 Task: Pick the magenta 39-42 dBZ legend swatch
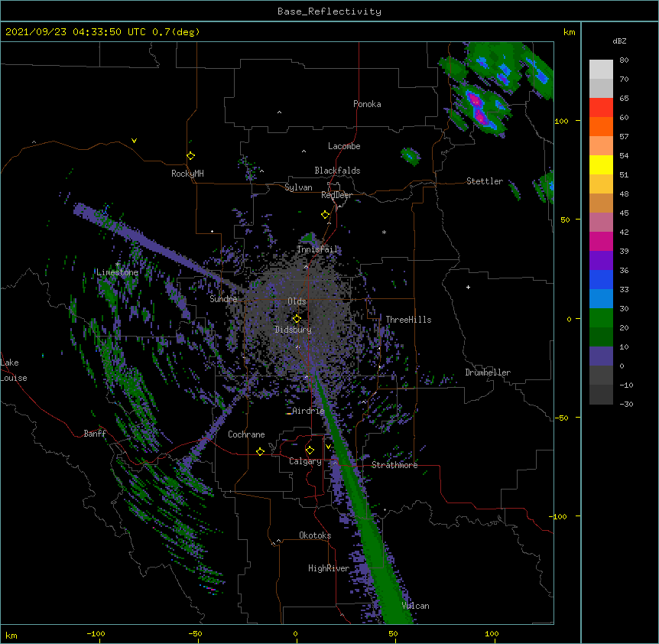pyautogui.click(x=601, y=241)
